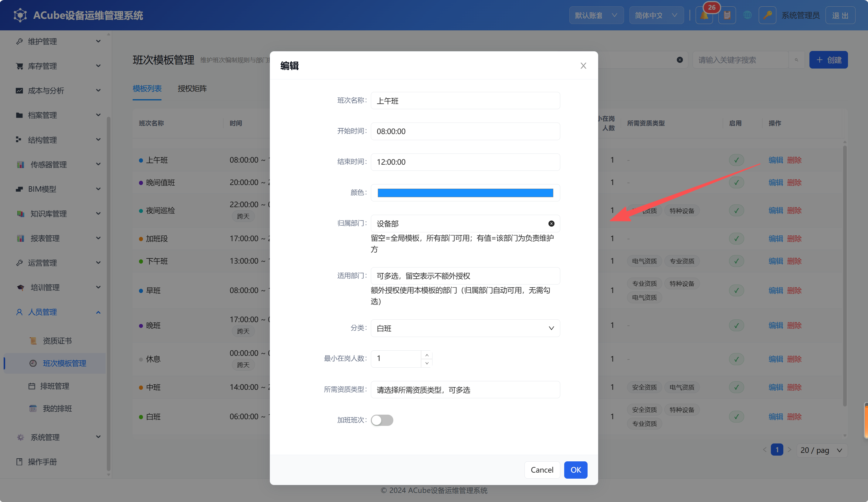Clear the filter field behind the dialog

680,60
